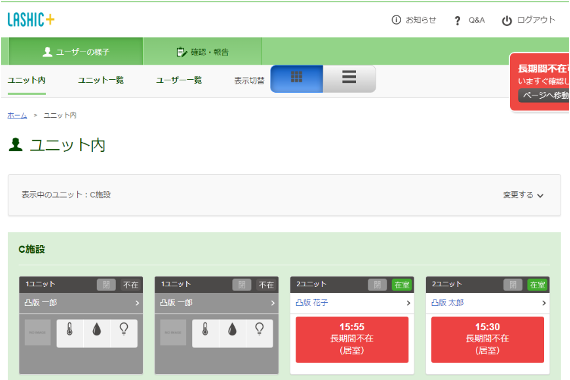Click the thermometer icon on the second 凸版 一郎 card
Viewport: 570px width, 380px height.
[x=205, y=330]
